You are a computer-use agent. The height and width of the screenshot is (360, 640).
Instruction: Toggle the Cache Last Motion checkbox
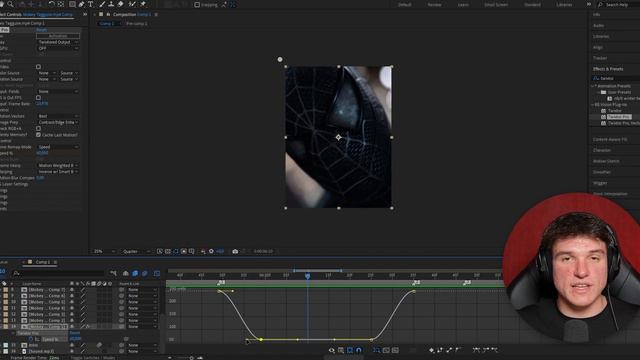(38, 135)
